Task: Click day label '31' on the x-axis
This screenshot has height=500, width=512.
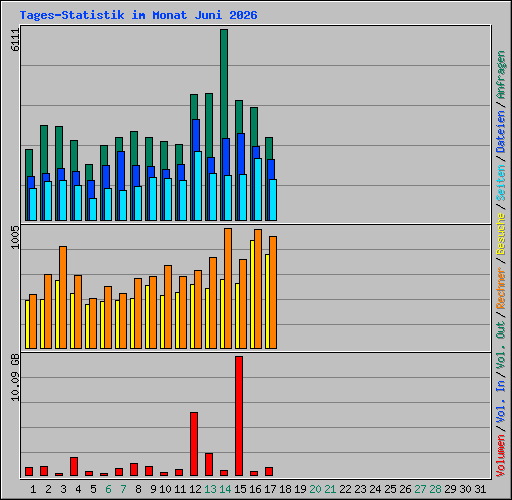Action: click(480, 489)
